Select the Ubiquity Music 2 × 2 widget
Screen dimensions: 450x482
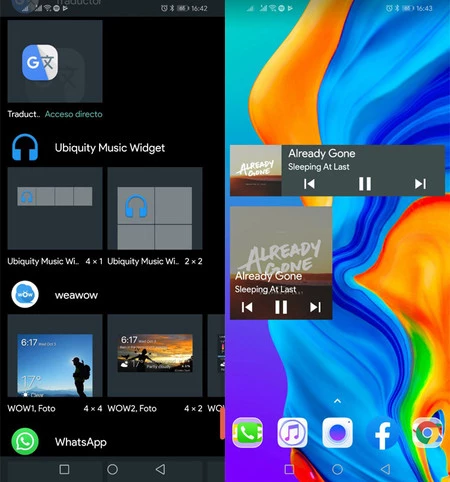pyautogui.click(x=155, y=208)
